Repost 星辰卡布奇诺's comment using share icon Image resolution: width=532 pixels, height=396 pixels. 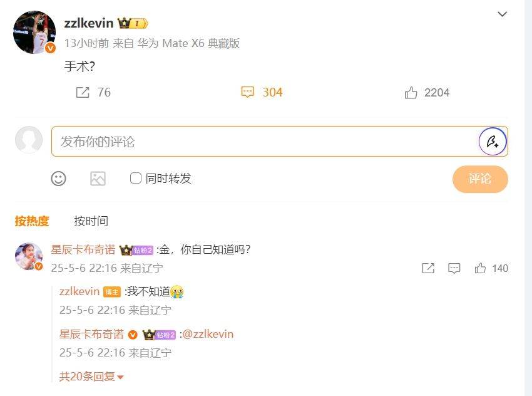coord(428,268)
